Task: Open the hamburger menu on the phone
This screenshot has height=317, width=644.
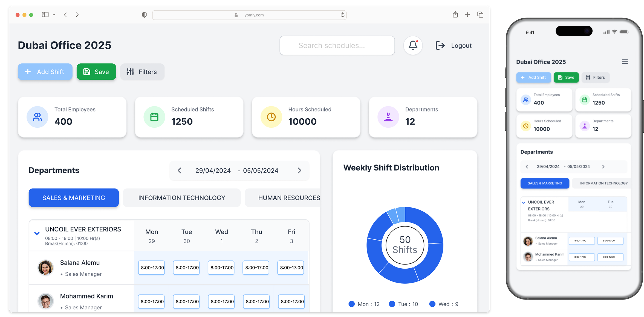Action: click(625, 62)
